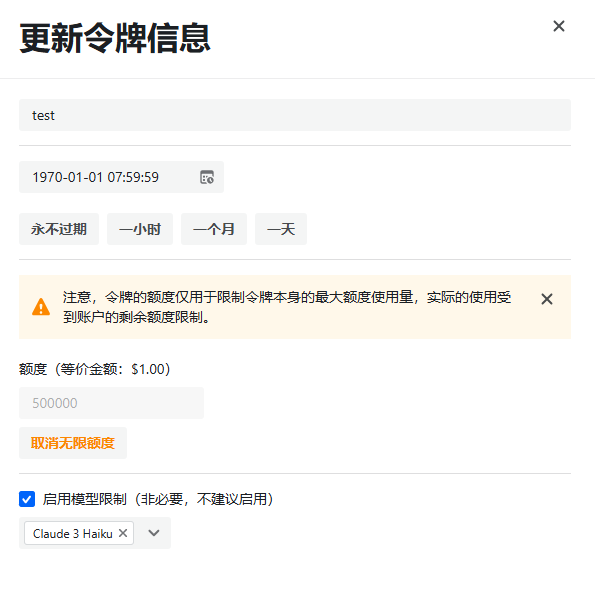Click the 500000 quota input box
Screen dimensions: 595x604
pos(111,403)
